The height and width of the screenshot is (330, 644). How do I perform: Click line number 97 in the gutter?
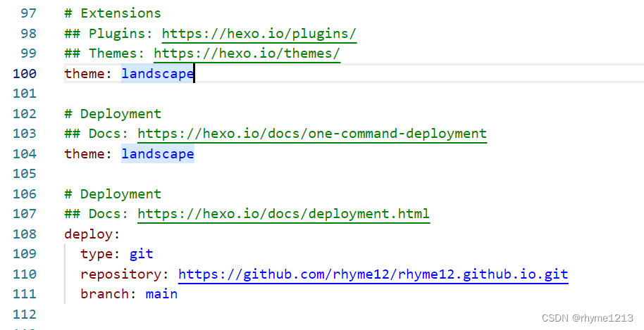coord(28,13)
